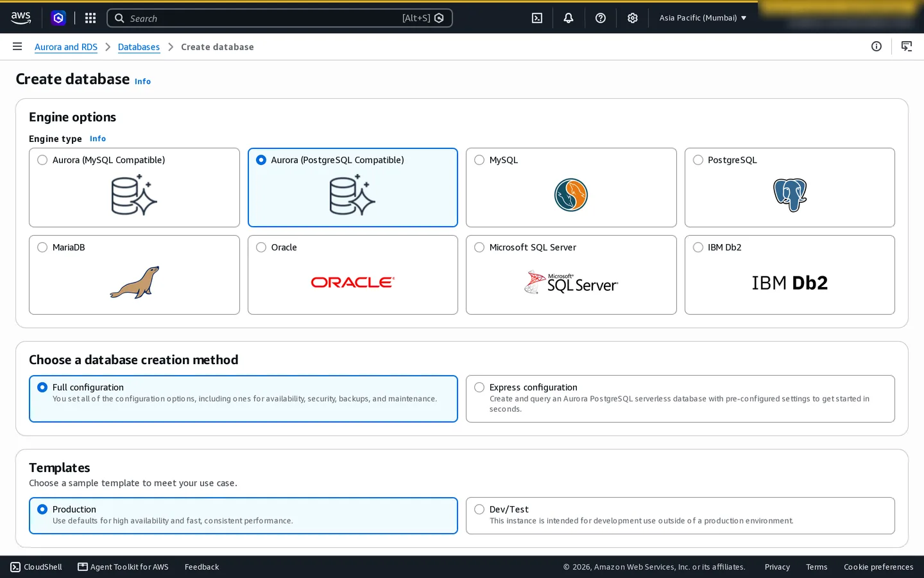Open the AWS console home logo
Viewport: 924px width, 578px height.
[x=21, y=18]
